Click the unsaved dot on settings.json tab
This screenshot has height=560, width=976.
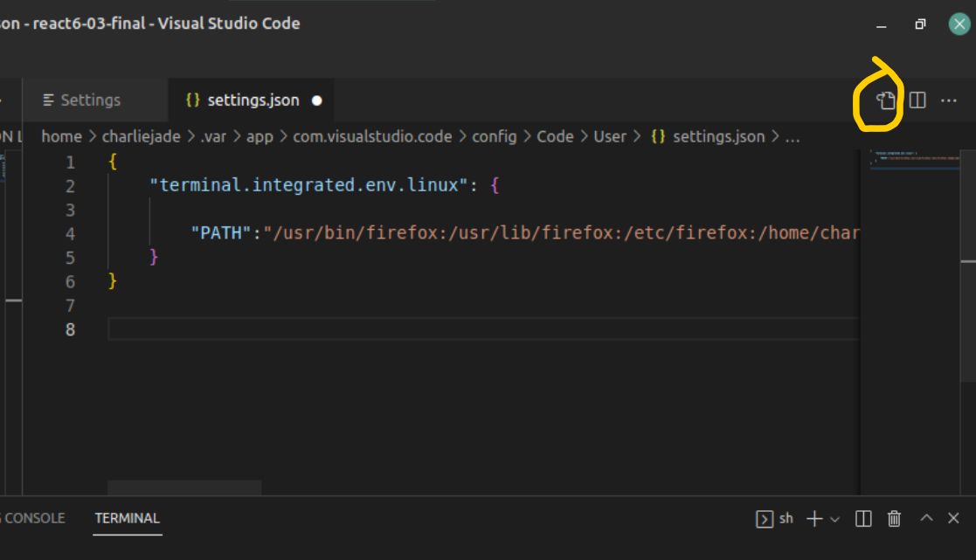click(x=317, y=100)
